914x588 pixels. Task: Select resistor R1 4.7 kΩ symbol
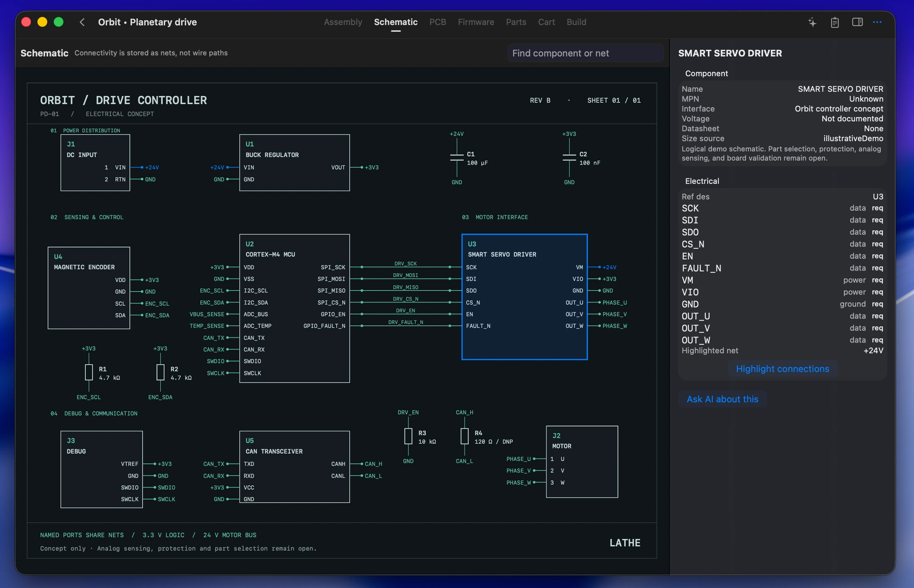(x=89, y=372)
